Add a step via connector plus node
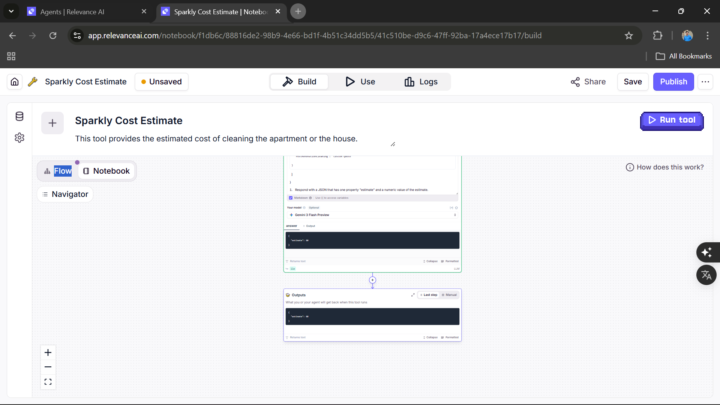The width and height of the screenshot is (720, 405). click(x=372, y=280)
